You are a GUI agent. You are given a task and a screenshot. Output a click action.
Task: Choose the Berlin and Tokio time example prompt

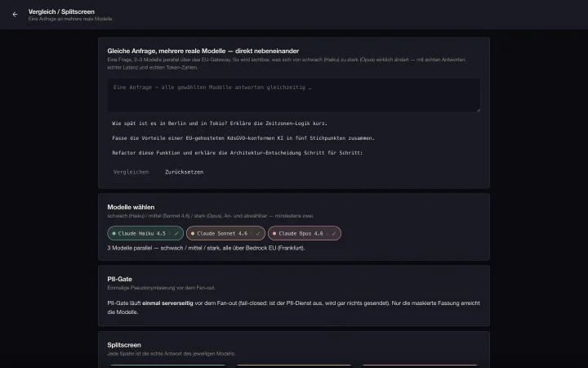click(x=220, y=123)
